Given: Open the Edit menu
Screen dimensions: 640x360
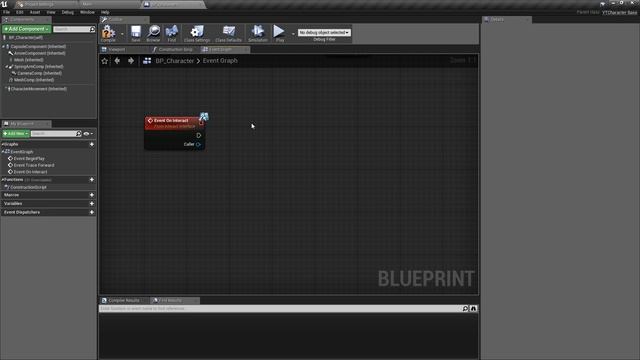Looking at the screenshot, I should click(20, 12).
